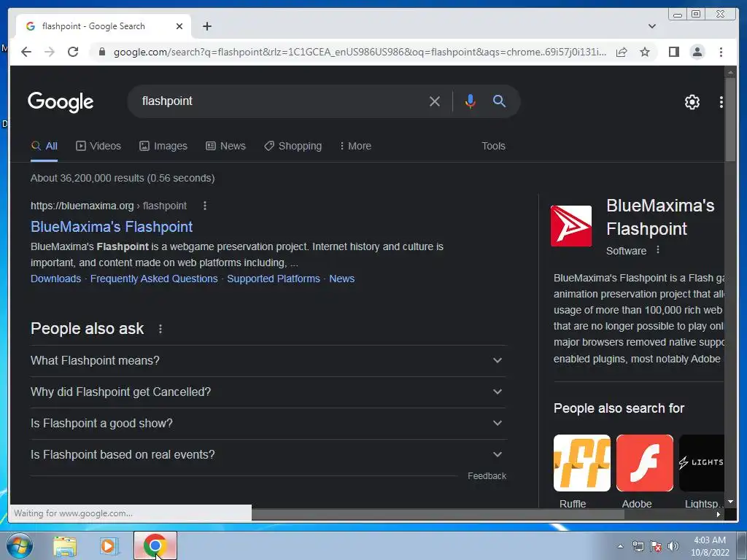Click the Feedback link
Screen dimensions: 747x560
click(x=487, y=475)
